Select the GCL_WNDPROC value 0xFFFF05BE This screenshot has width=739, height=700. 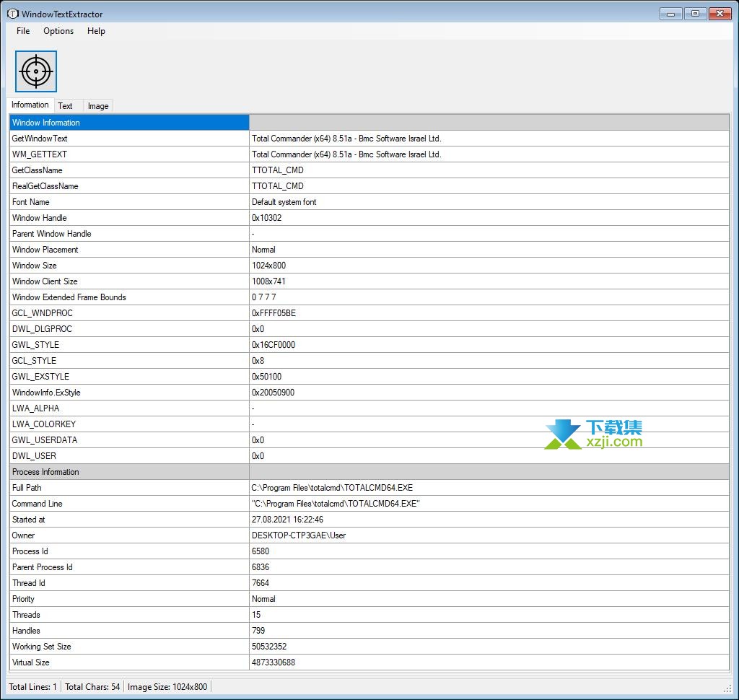click(274, 313)
